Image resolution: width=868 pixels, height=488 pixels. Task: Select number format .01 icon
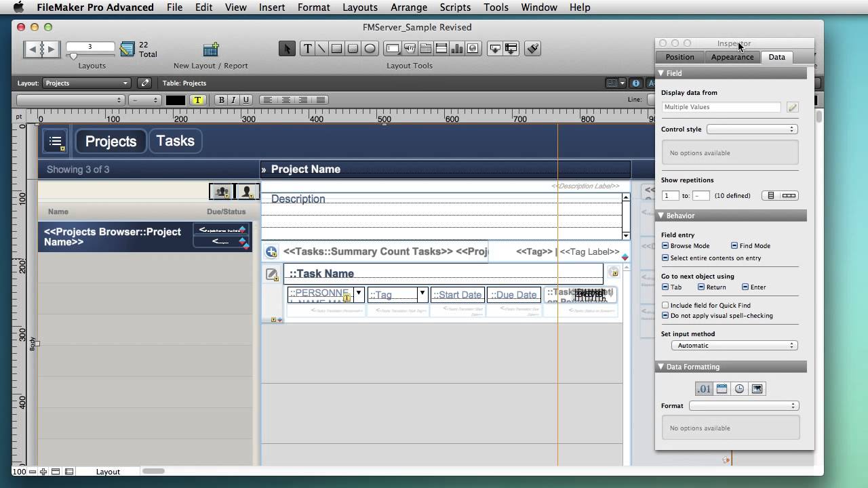click(704, 389)
